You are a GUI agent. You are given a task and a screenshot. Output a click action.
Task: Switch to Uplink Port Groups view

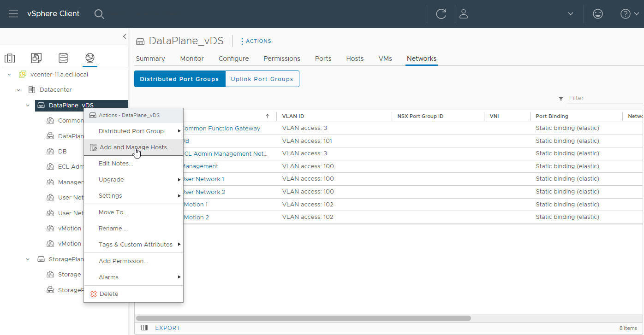point(262,79)
